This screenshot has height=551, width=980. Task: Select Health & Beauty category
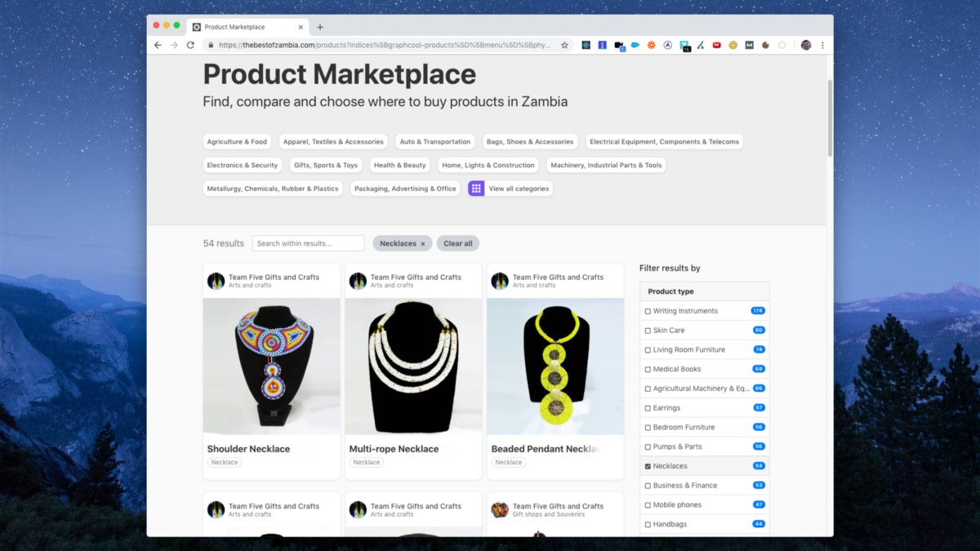[400, 165]
